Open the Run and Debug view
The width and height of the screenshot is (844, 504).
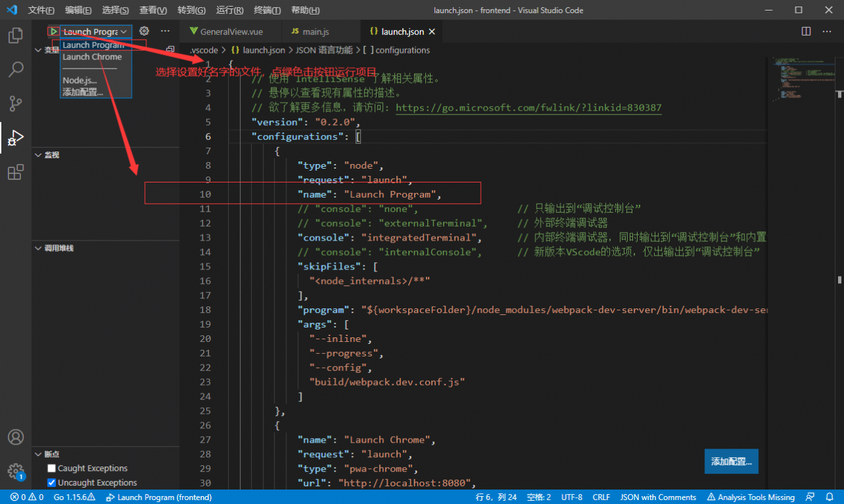[x=15, y=138]
